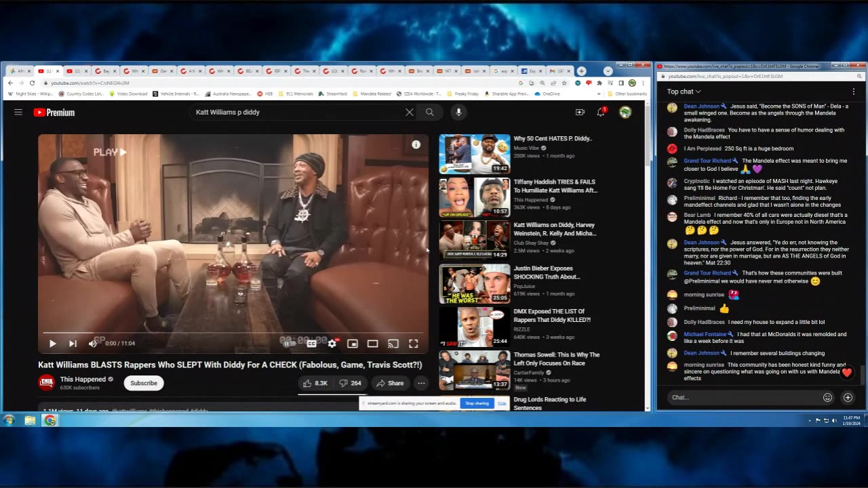Subscribe to This Happened channel
This screenshot has width=868, height=488.
[144, 383]
